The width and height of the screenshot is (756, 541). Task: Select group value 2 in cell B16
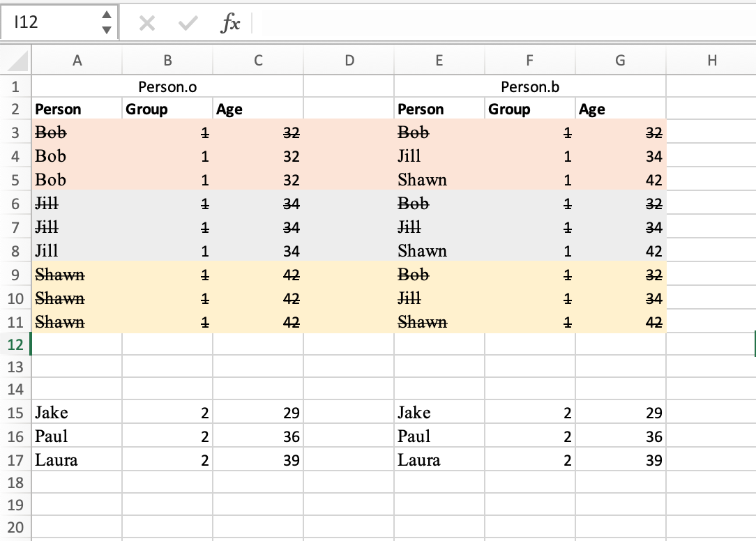[x=167, y=436]
